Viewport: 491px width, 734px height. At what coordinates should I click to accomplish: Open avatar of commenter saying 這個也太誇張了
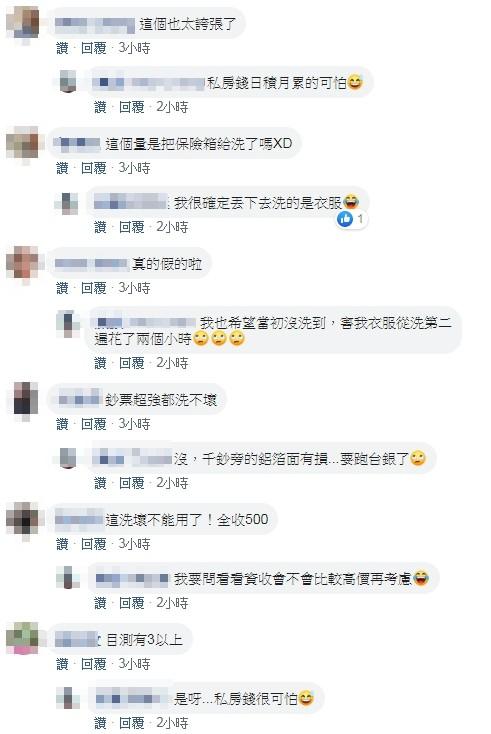(23, 22)
